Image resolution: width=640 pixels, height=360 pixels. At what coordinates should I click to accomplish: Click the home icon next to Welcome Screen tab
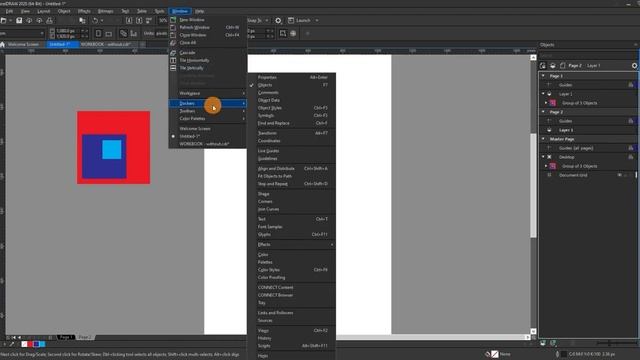2,44
